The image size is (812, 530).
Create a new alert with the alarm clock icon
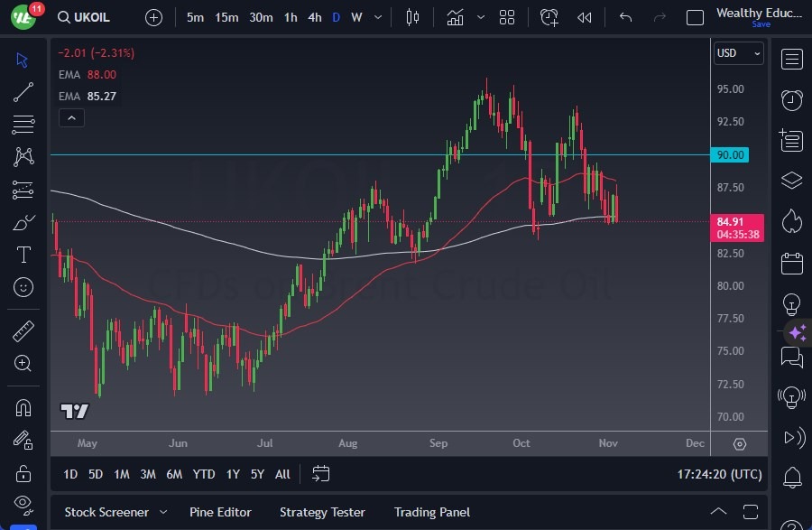click(x=549, y=16)
